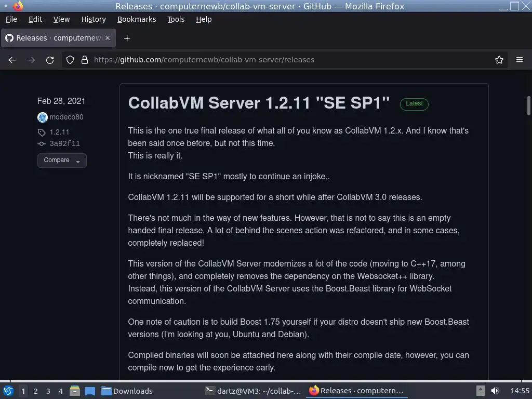Open the Tools menu
Image resolution: width=532 pixels, height=399 pixels.
176,19
